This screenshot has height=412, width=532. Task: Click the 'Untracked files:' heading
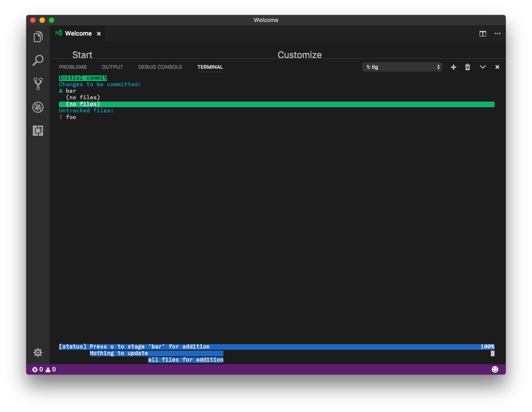(86, 110)
